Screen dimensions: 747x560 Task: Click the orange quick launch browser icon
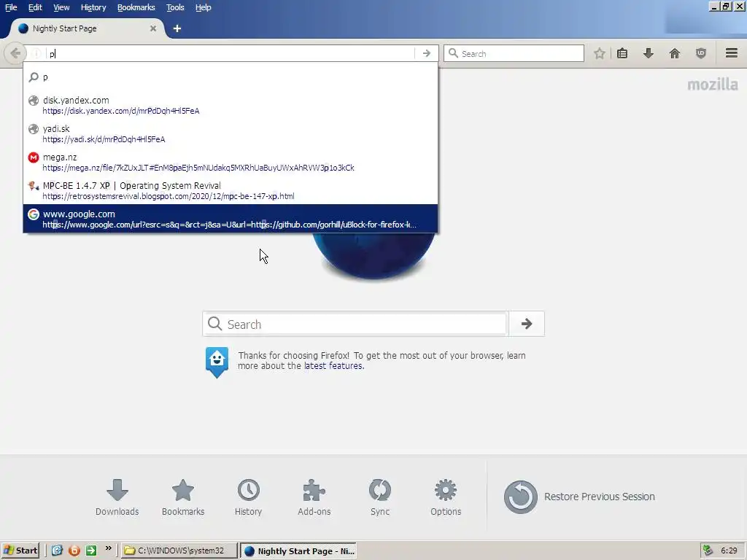point(74,551)
